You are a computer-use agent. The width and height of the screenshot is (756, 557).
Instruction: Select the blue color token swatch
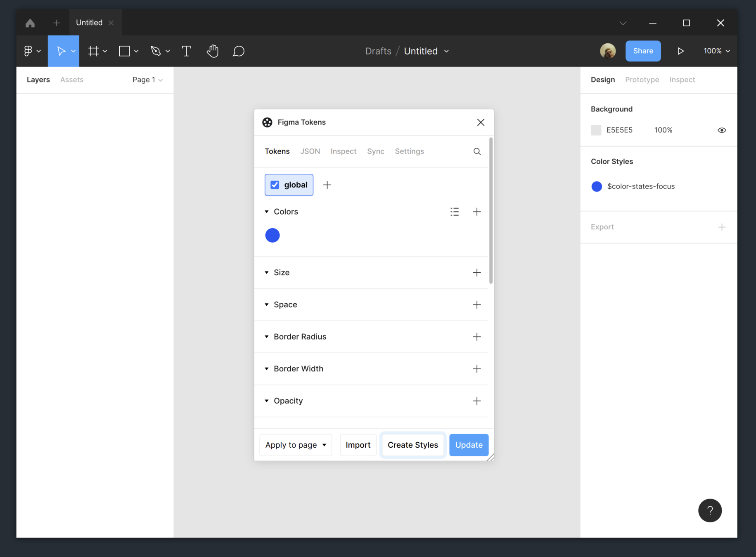coord(273,235)
